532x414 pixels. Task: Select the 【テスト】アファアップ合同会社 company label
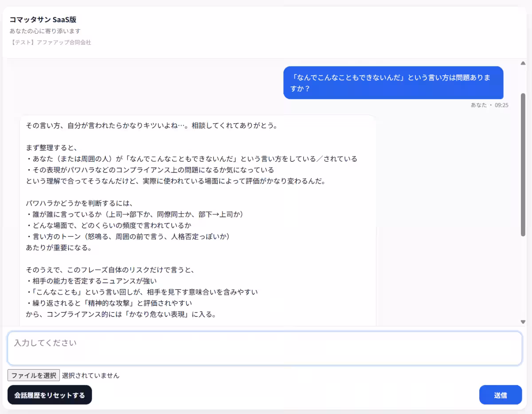pyautogui.click(x=51, y=43)
